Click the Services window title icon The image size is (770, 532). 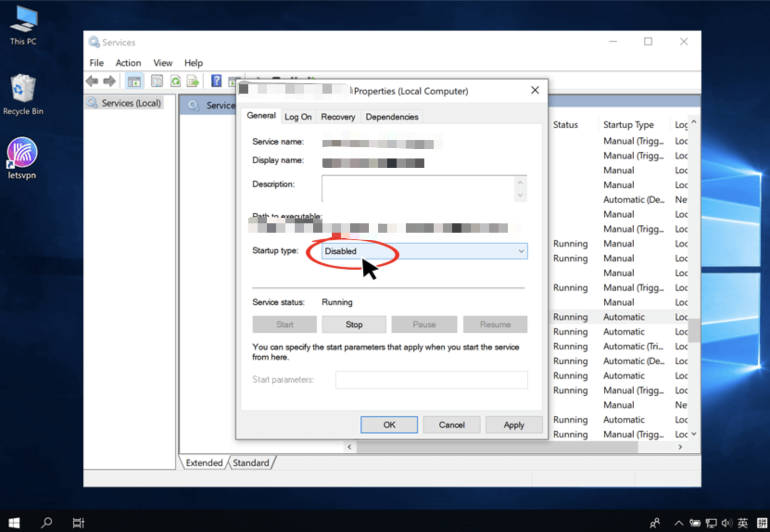94,42
